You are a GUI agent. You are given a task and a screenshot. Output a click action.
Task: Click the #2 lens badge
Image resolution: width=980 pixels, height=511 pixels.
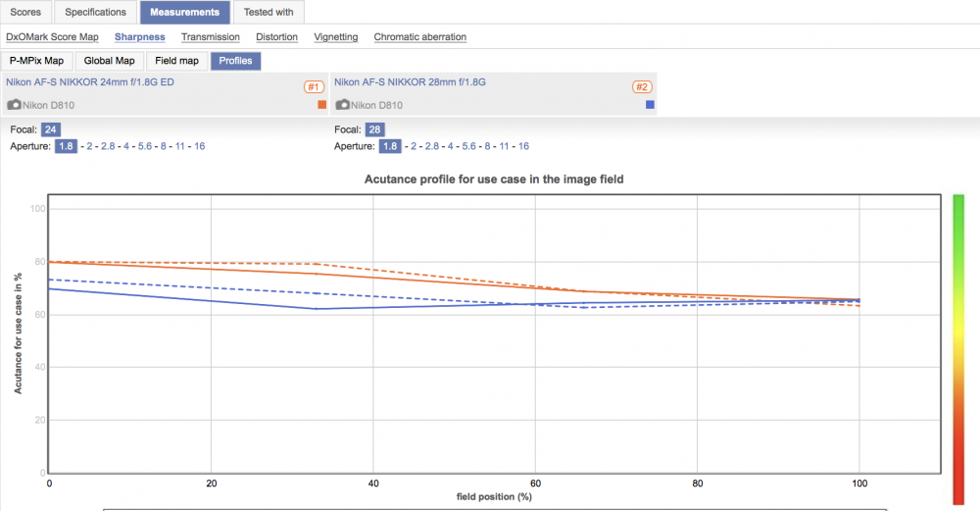[642, 87]
